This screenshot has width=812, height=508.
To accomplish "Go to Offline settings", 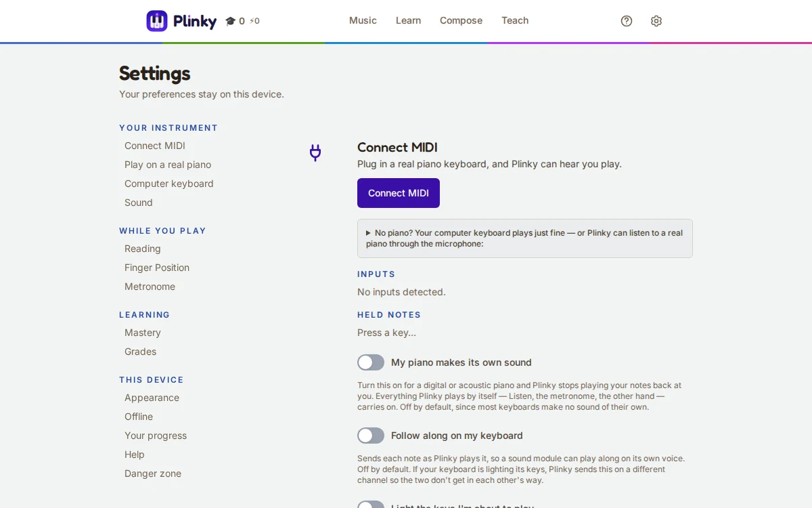I will (x=139, y=417).
